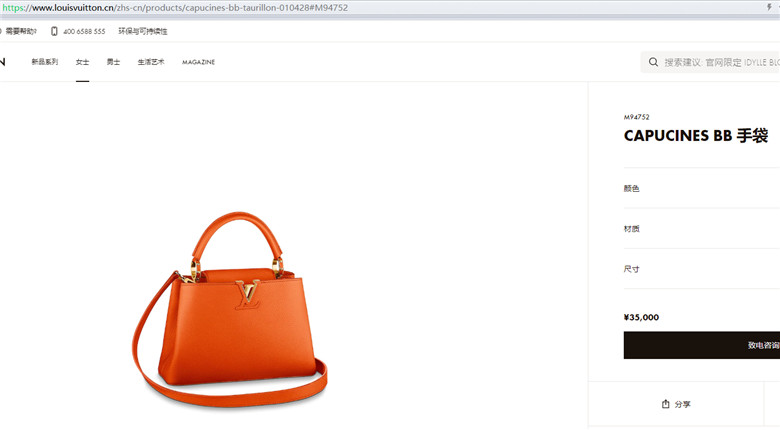This screenshot has height=430, width=780.
Task: Open the 男士 men's menu
Action: coord(113,62)
